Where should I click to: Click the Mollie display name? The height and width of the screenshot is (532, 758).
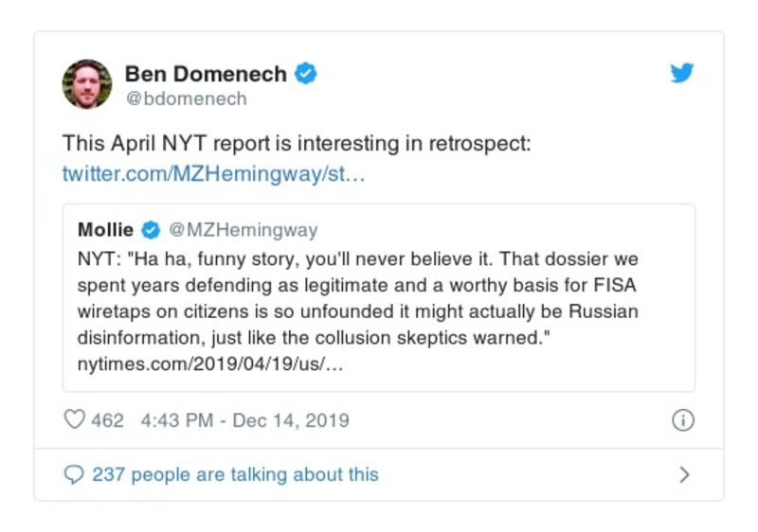click(105, 230)
